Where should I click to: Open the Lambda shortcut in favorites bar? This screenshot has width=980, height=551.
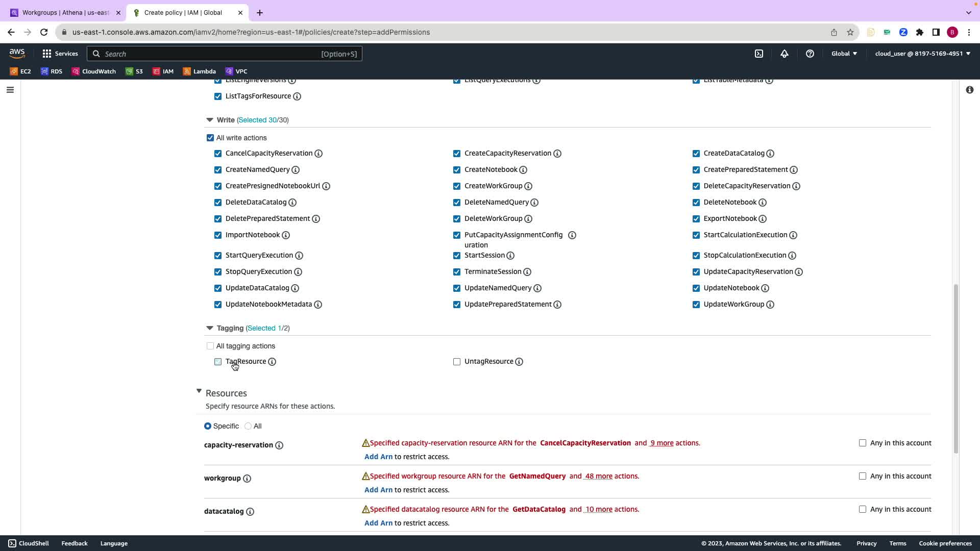[199, 71]
